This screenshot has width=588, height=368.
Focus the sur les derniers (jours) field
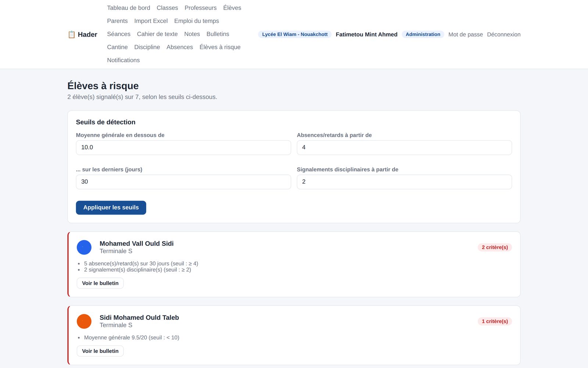(x=183, y=182)
